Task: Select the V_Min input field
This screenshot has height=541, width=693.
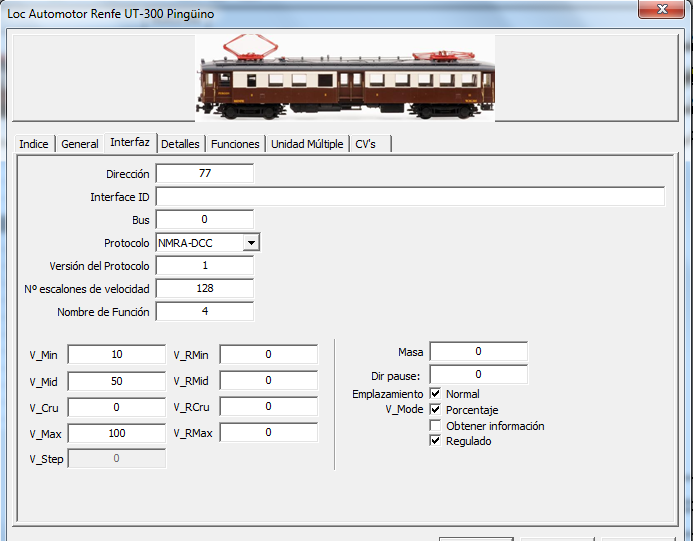Action: click(117, 354)
